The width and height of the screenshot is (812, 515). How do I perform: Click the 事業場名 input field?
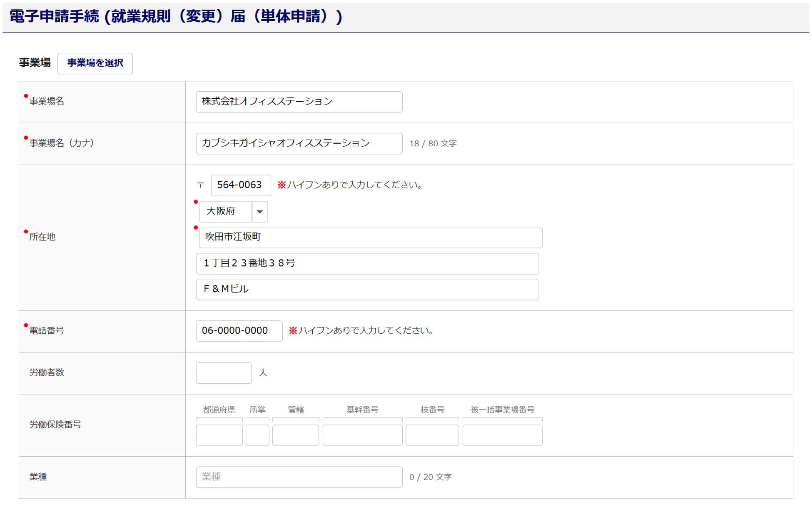(x=299, y=102)
